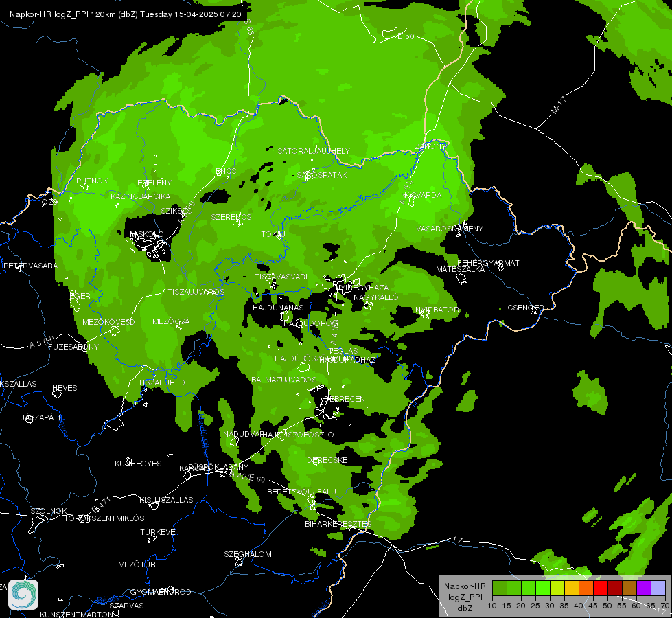Viewport: 672px width, 618px height.
Task: Click the GYOMAENDROD city label
Action: pyautogui.click(x=161, y=593)
